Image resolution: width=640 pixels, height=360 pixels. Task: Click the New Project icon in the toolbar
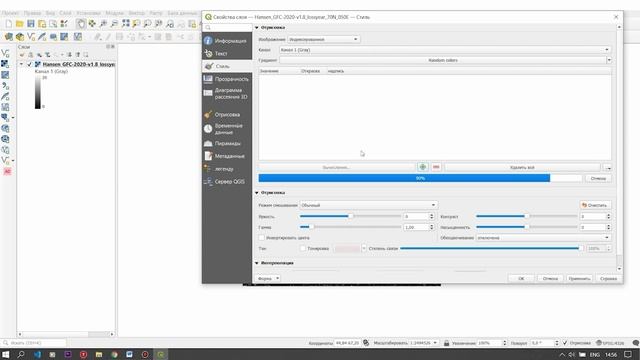[x=9, y=24]
